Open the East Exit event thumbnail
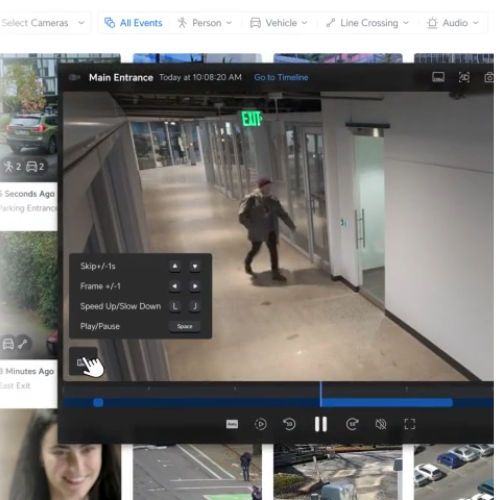This screenshot has width=500, height=500. 29,296
